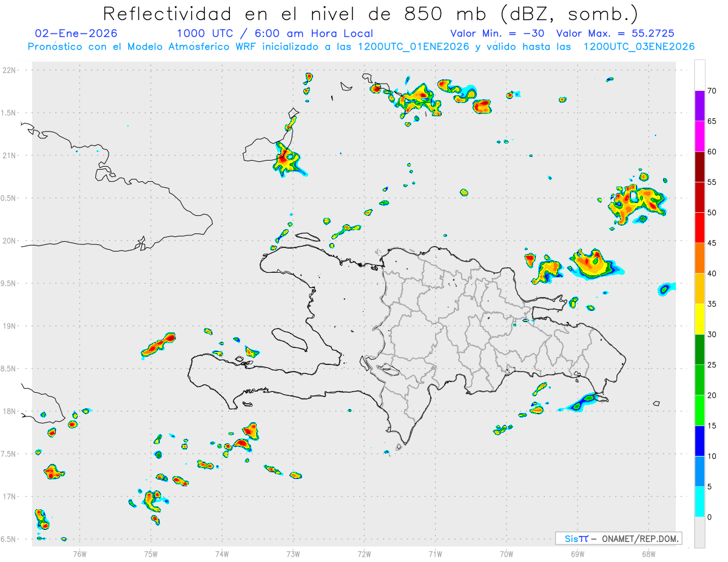This screenshot has height=562, width=728.
Task: Select the dark red 55–60 dBZ band
Action: 699,167
